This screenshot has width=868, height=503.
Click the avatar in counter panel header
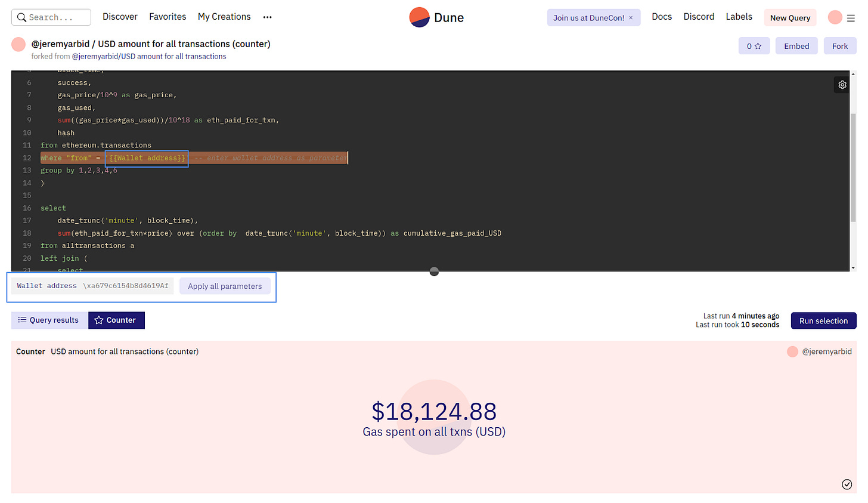click(792, 351)
